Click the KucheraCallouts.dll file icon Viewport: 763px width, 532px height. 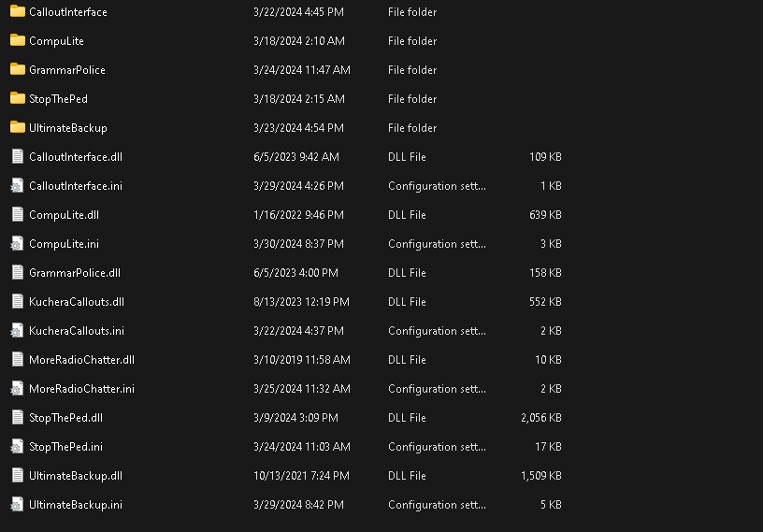(x=18, y=301)
